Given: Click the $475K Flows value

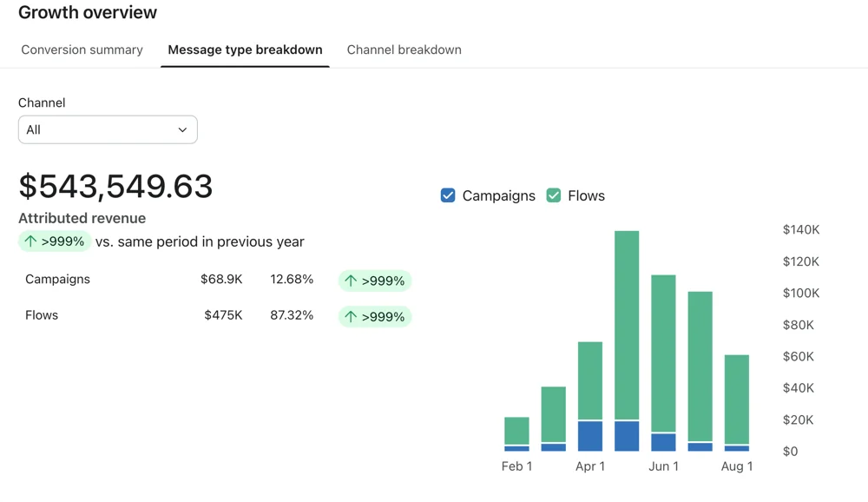Looking at the screenshot, I should click(x=224, y=315).
